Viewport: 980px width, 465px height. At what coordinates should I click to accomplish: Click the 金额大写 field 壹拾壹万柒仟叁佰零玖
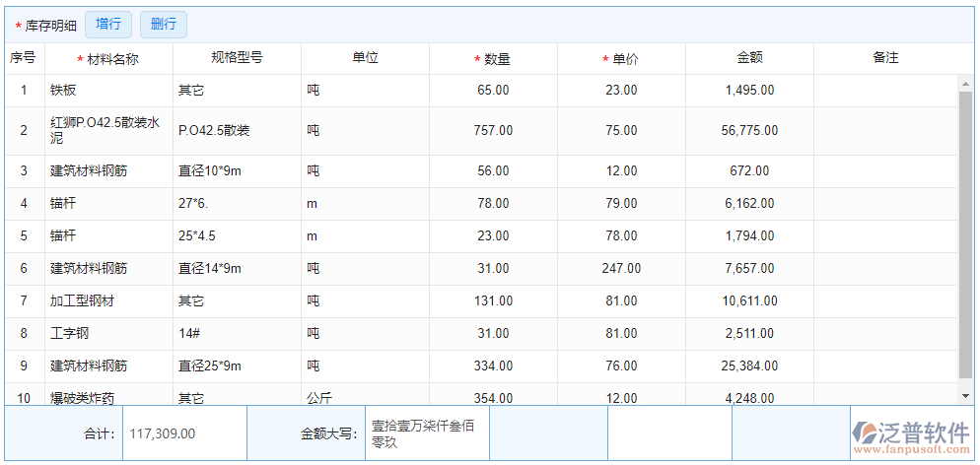[x=427, y=433]
